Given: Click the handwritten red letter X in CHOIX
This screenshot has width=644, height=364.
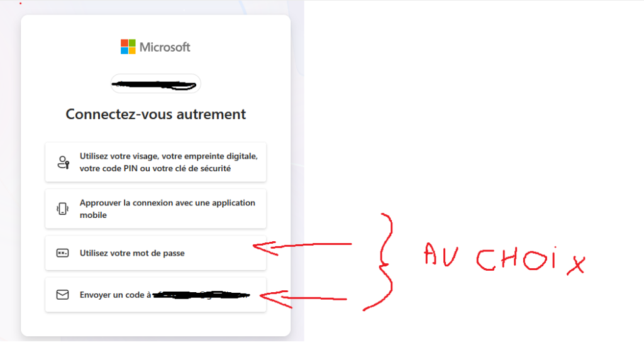Looking at the screenshot, I should pyautogui.click(x=576, y=265).
